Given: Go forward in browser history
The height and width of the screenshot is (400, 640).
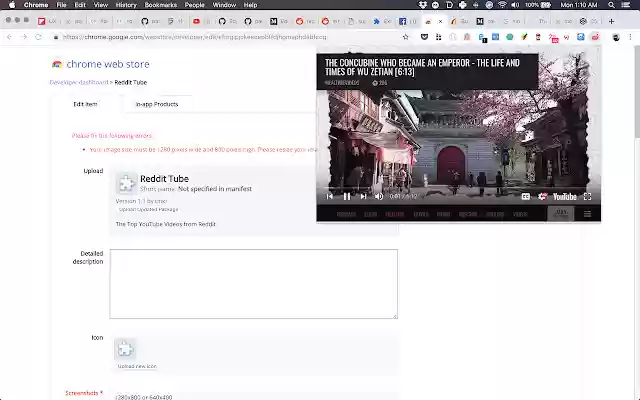Looking at the screenshot, I should click(x=24, y=37).
